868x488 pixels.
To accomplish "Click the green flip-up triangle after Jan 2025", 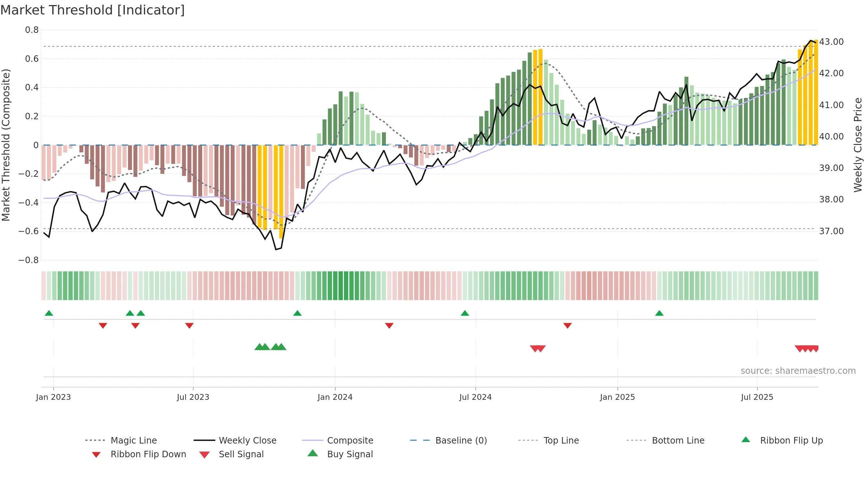I will tap(659, 313).
